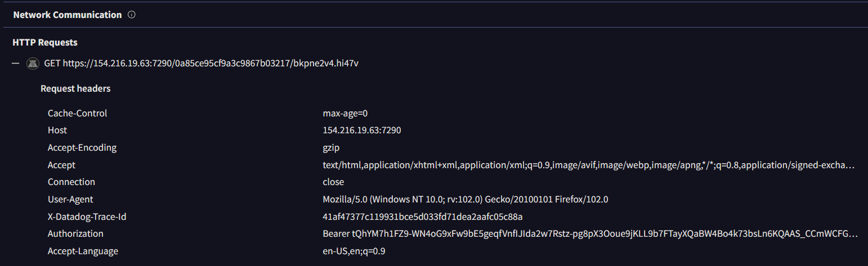The width and height of the screenshot is (868, 266).
Task: Click the Network Communication section title
Action: pos(67,15)
